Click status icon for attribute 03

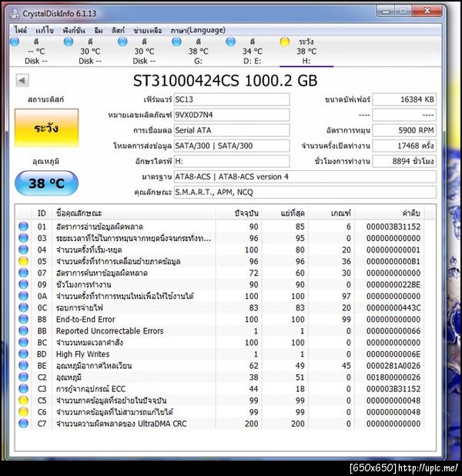coord(23,238)
